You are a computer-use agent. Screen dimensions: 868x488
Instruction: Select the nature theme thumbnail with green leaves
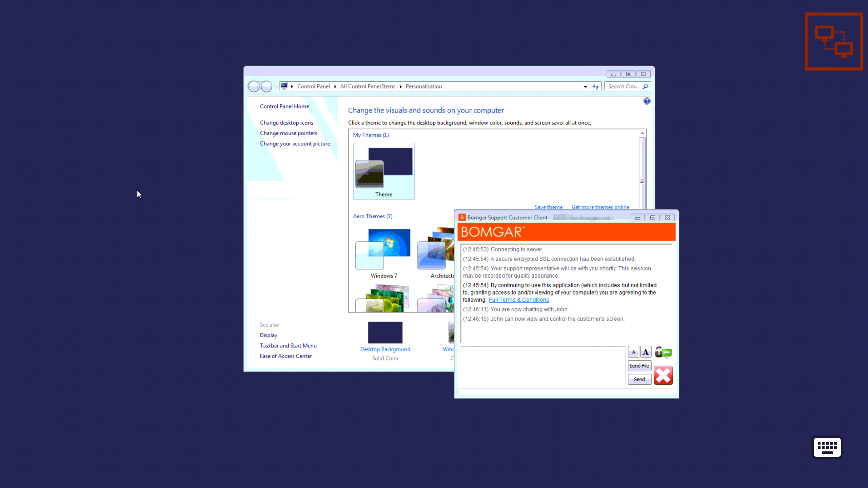click(383, 298)
